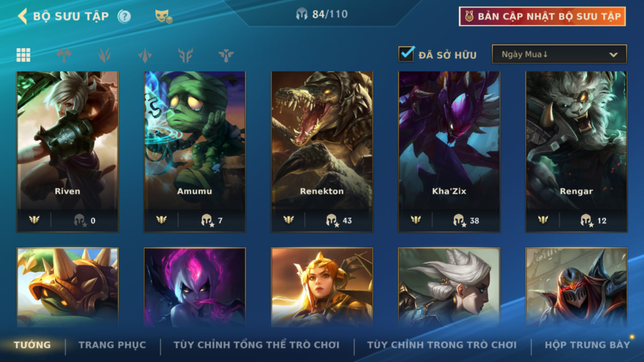Go back using the arrow beside BỘ SƯU TẬP
Screen dimensions: 644x362
[x=22, y=16]
